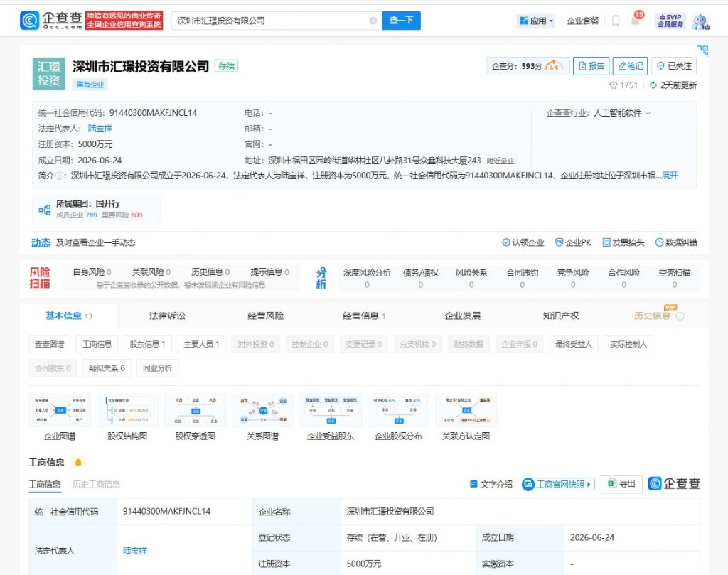Refresh data with the 2天前更新 icon
Viewport: 728px width, 575px height.
(x=653, y=85)
